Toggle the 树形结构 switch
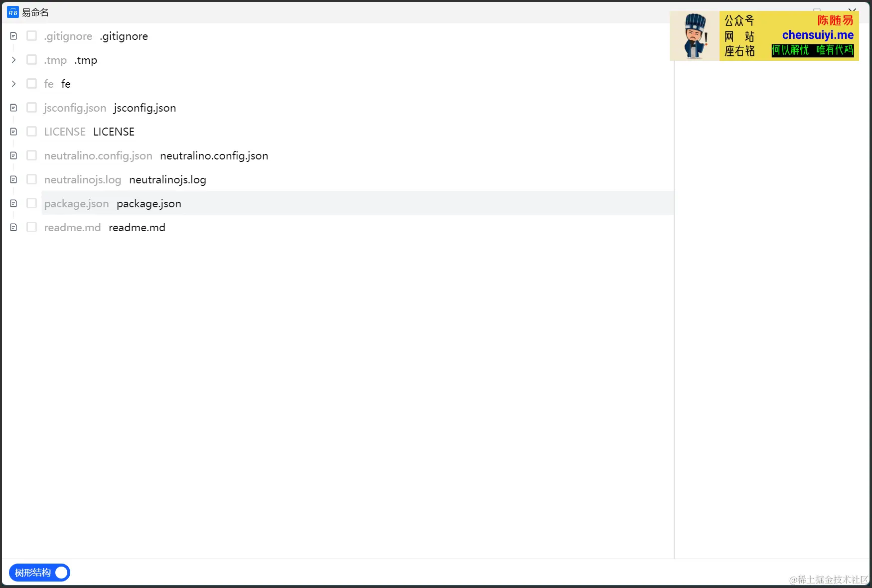The width and height of the screenshot is (872, 588). (x=39, y=573)
